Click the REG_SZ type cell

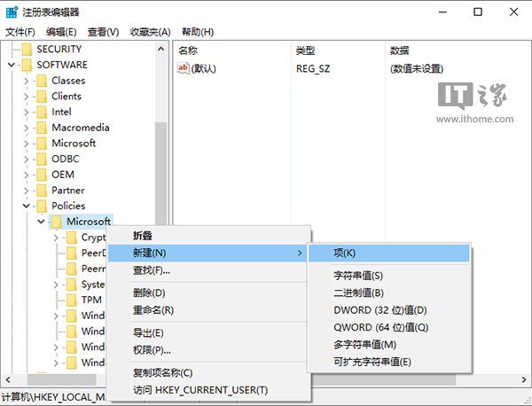pos(313,69)
